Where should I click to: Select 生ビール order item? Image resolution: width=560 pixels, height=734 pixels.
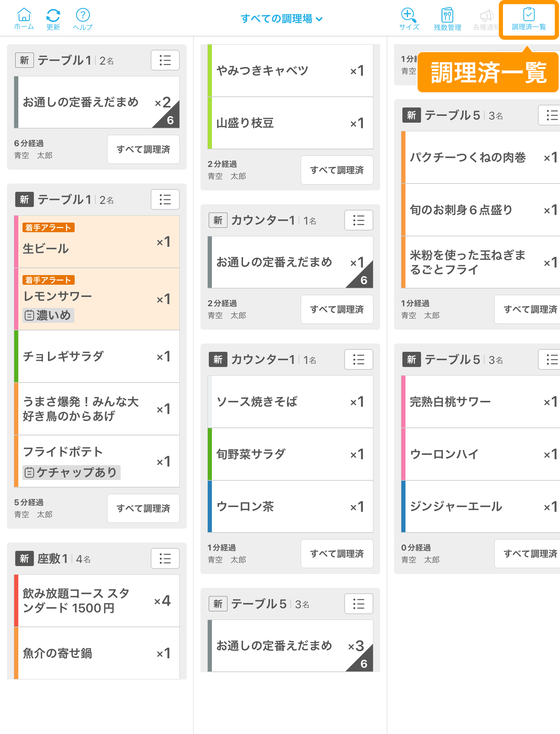click(97, 242)
